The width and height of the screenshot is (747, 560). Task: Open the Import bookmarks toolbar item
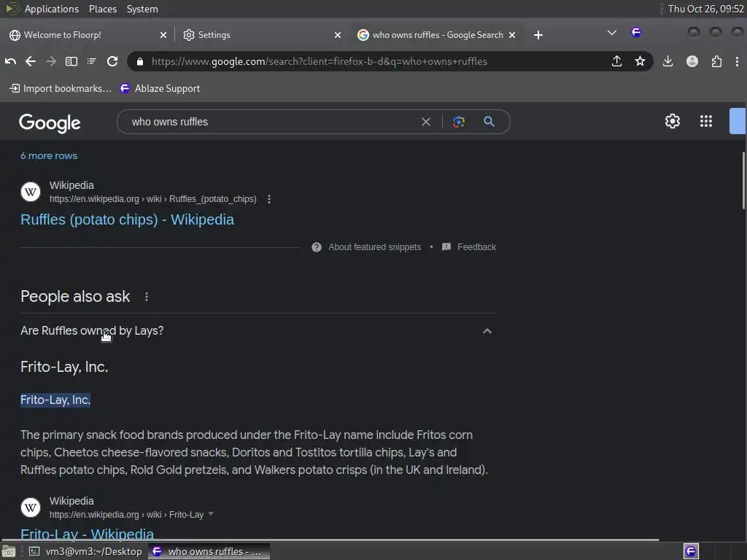click(61, 88)
